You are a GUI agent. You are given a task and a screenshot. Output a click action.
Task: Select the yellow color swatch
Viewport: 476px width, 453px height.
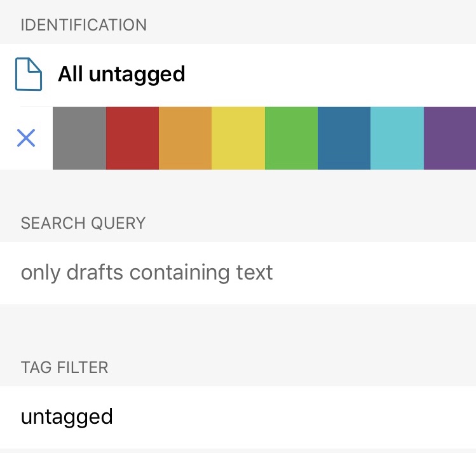(x=238, y=138)
